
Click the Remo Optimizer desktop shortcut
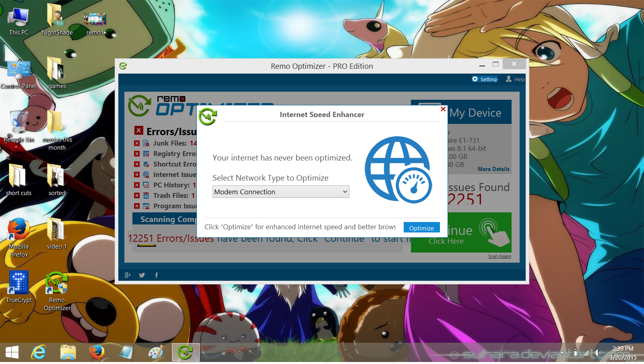pos(57,292)
